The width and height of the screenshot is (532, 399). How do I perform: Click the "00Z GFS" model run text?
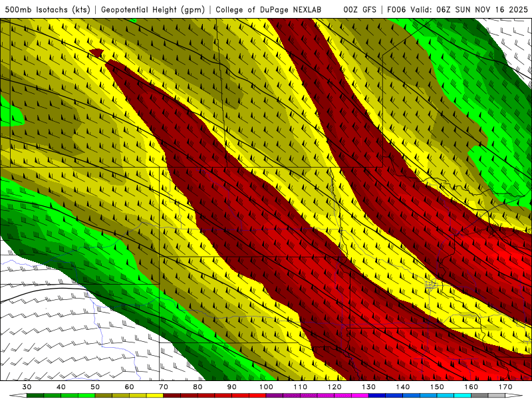tap(360, 9)
